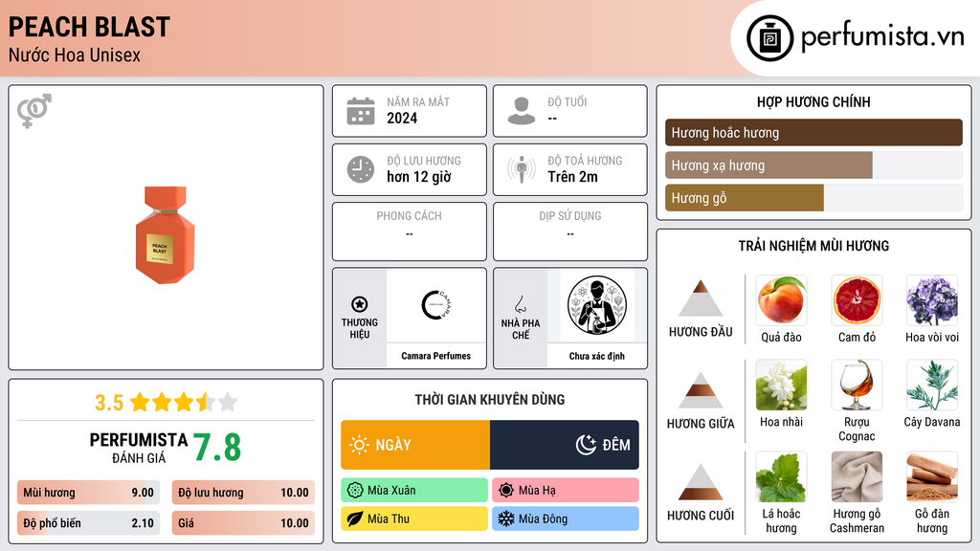Click the flower icon in Mùa Xuân
The height and width of the screenshot is (551, 980).
(355, 491)
